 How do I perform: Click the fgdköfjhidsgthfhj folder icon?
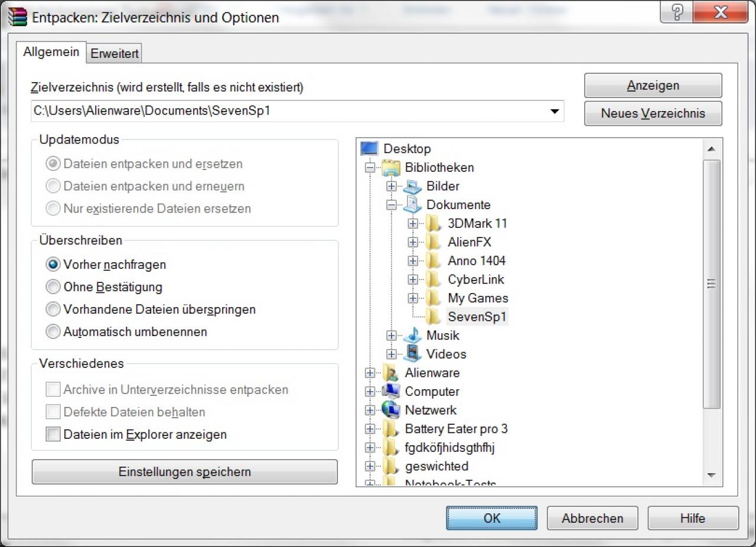(x=391, y=448)
